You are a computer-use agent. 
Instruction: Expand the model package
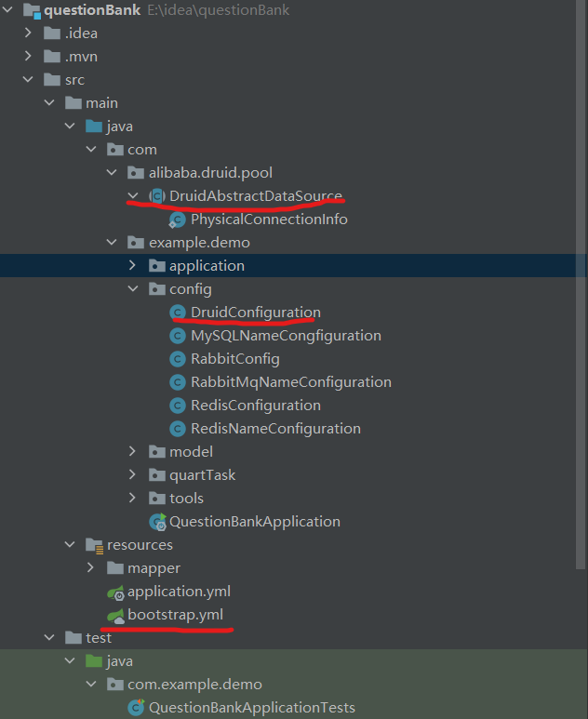132,451
